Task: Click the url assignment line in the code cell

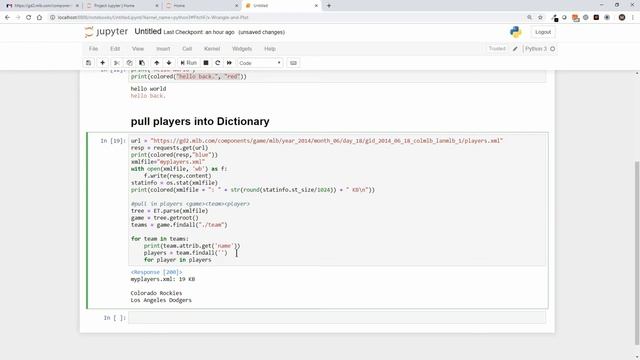Action: tap(317, 141)
